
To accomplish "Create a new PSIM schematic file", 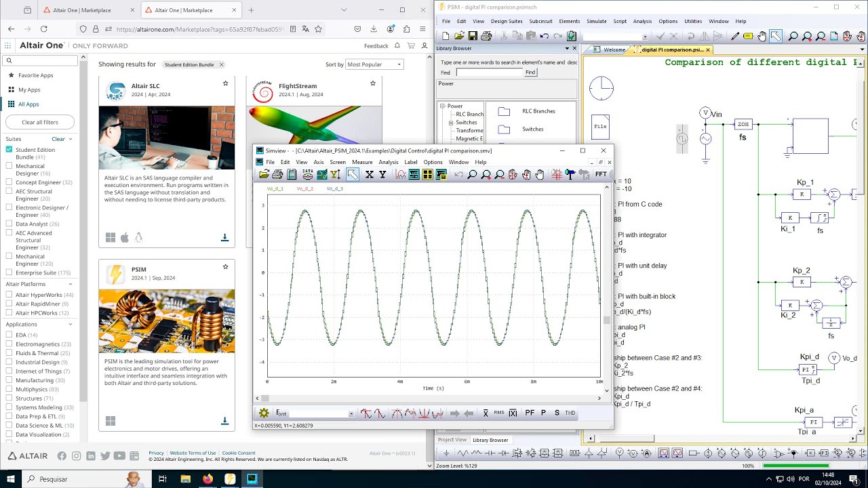I will 446,36.
